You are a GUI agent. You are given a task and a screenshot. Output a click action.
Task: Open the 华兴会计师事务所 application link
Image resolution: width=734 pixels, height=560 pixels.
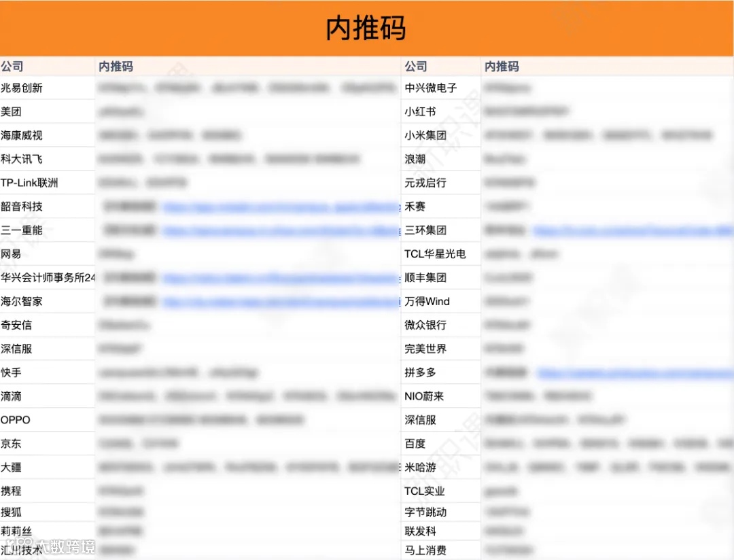pos(279,277)
